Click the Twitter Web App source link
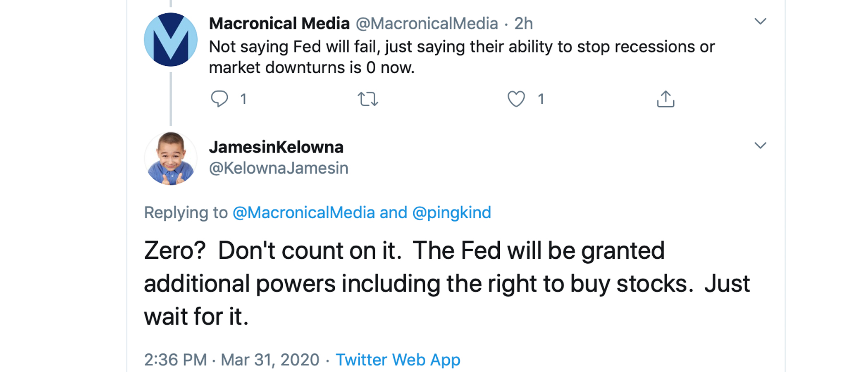 pos(398,360)
